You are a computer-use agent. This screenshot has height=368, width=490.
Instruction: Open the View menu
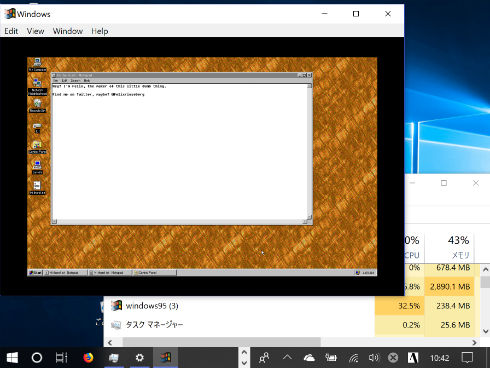tap(35, 31)
